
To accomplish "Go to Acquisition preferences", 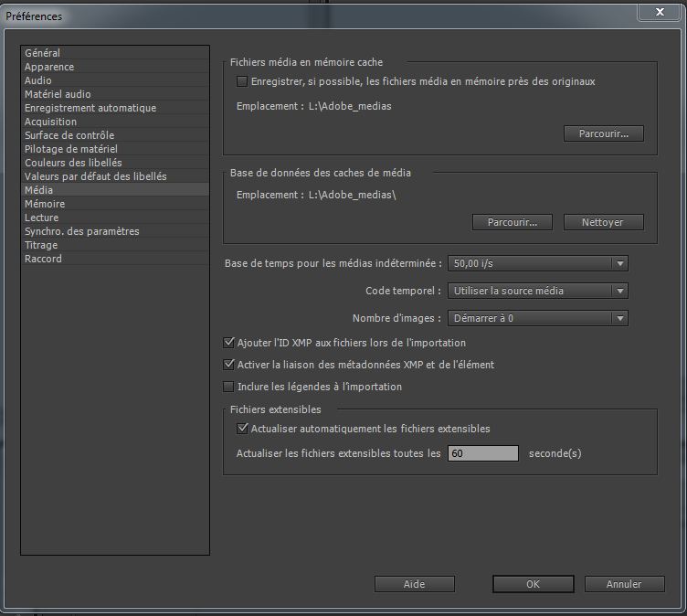I will [114, 122].
